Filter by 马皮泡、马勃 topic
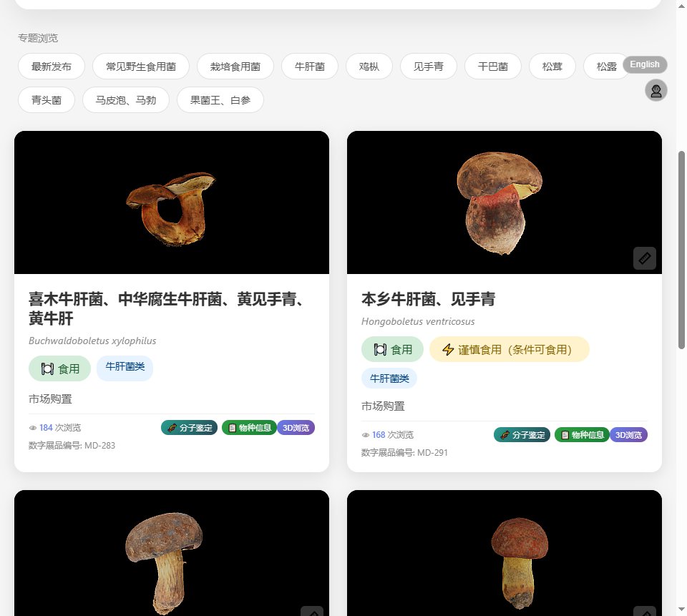 pos(126,100)
